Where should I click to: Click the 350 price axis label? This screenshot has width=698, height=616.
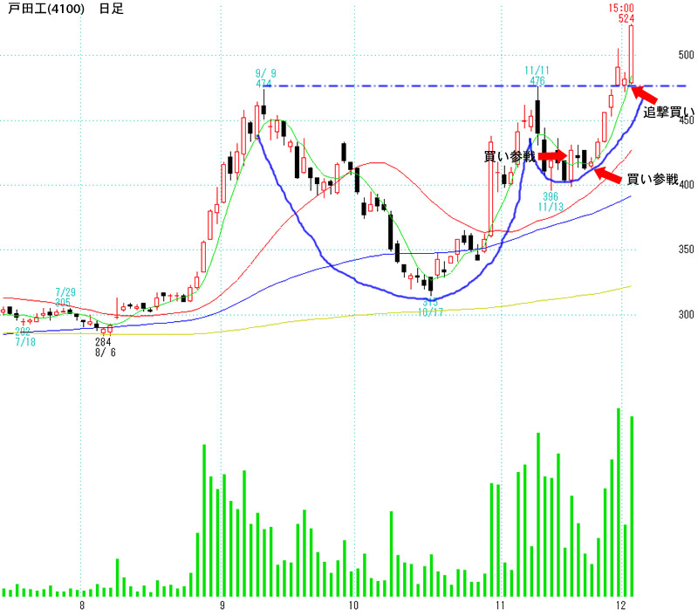coord(686,250)
